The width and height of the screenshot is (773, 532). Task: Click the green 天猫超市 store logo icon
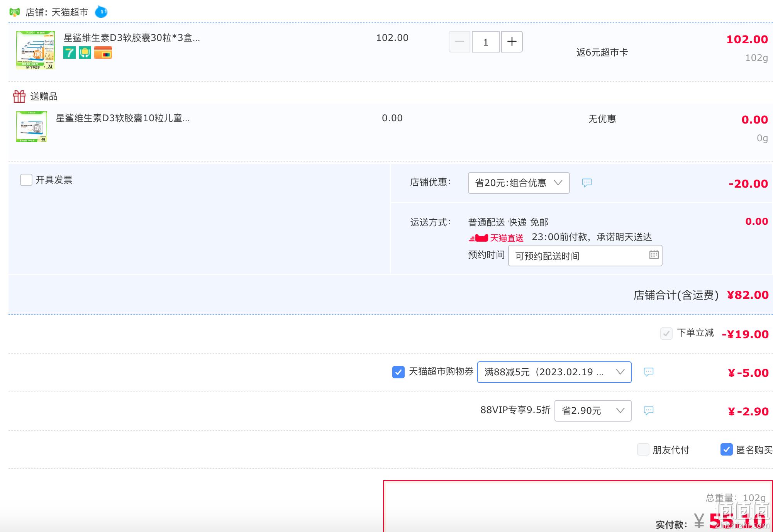(15, 12)
